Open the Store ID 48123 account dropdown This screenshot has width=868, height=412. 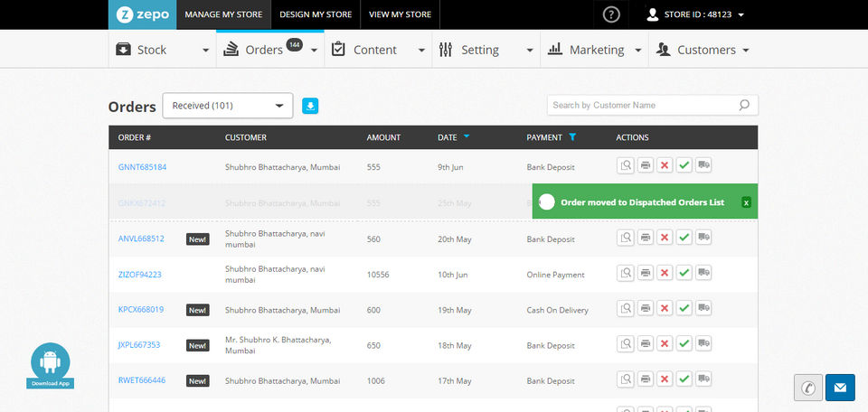[x=695, y=15]
